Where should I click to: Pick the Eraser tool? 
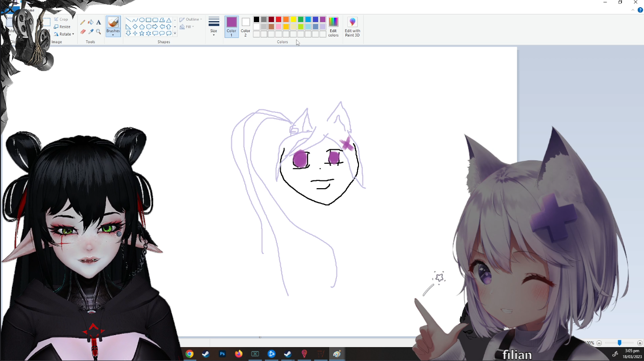(x=83, y=32)
